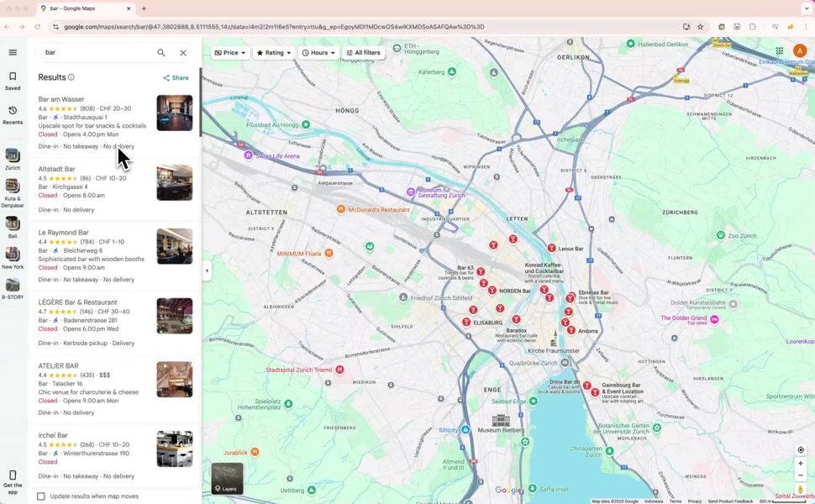Open the hamburger menu in the sidebar
Image resolution: width=815 pixels, height=504 pixels.
click(13, 52)
